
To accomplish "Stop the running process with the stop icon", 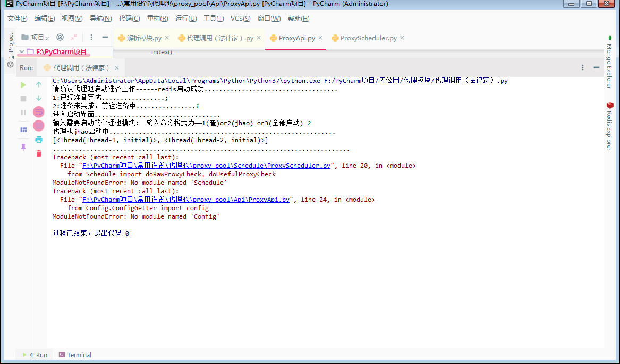I will coord(23,99).
